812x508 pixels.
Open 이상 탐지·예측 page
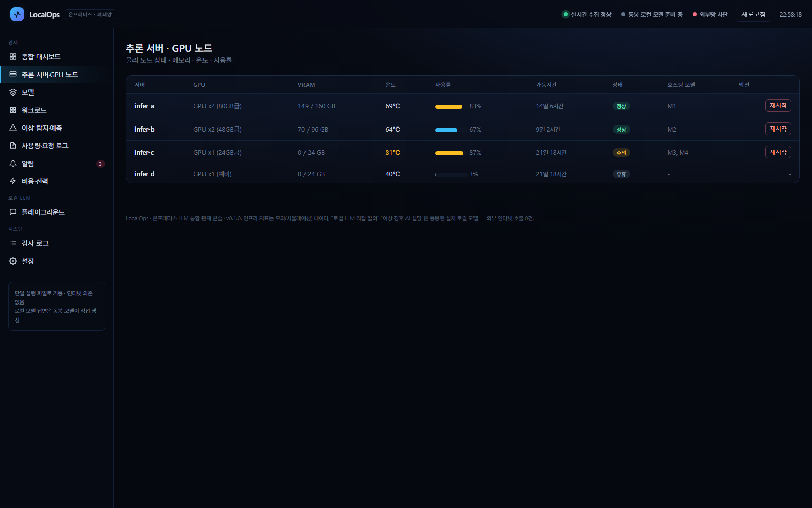[56, 128]
